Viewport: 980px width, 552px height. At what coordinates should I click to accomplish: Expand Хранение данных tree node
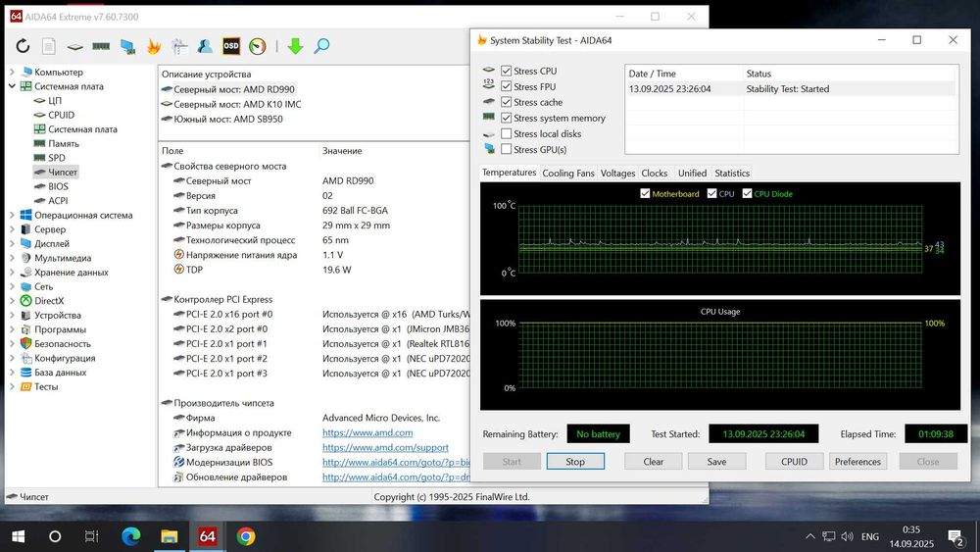click(12, 273)
